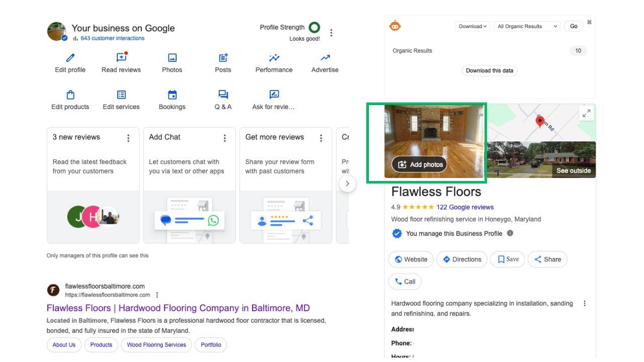Open the Download format dropdown
Screen dimensions: 644x362
click(x=472, y=26)
